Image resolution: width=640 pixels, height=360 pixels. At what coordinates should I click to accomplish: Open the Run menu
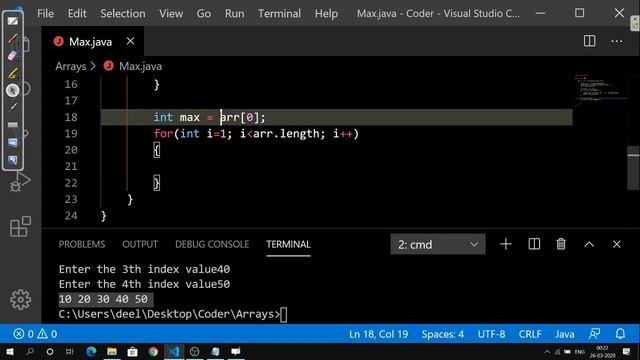click(x=234, y=13)
